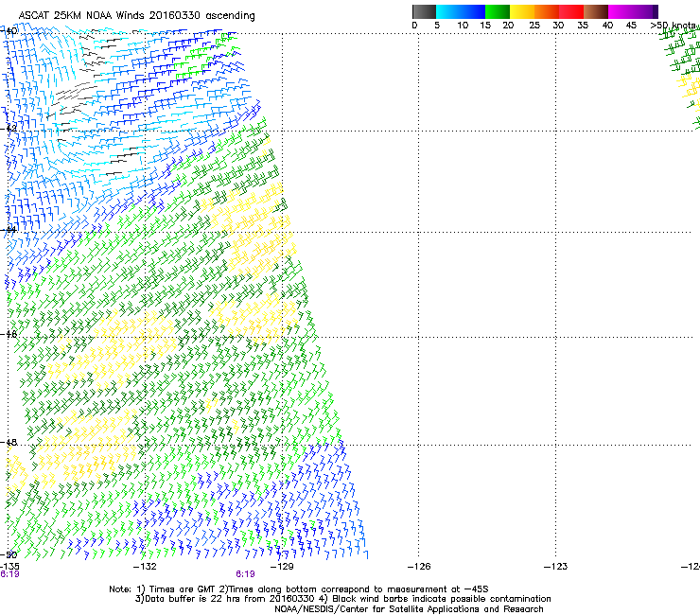Click the legend value '25'
The image size is (700, 615).
pyautogui.click(x=534, y=26)
